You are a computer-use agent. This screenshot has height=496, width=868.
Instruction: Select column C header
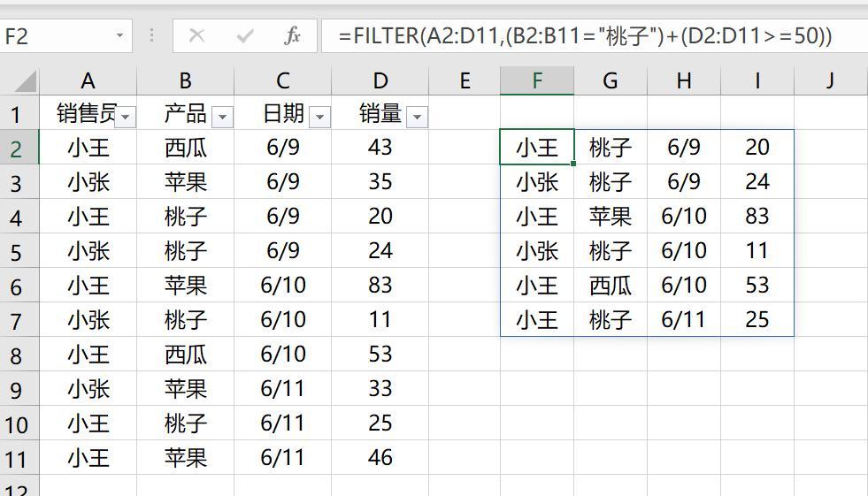[283, 80]
